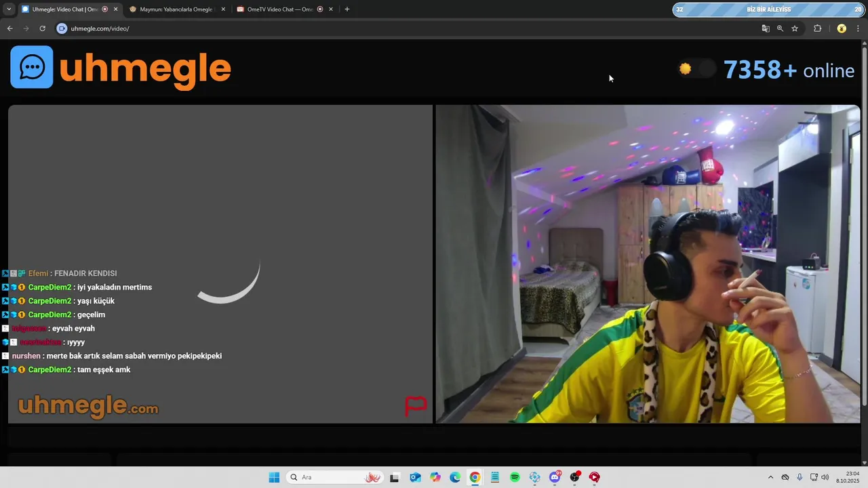Open OBS Studio from the taskbar
Screen dimensions: 868x488
575,477
